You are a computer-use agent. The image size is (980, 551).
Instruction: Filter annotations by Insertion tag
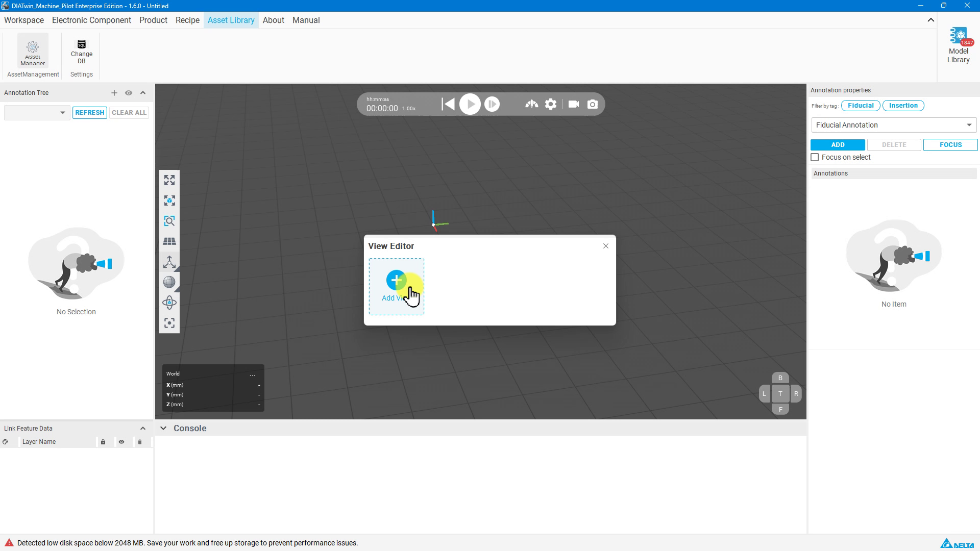point(903,106)
